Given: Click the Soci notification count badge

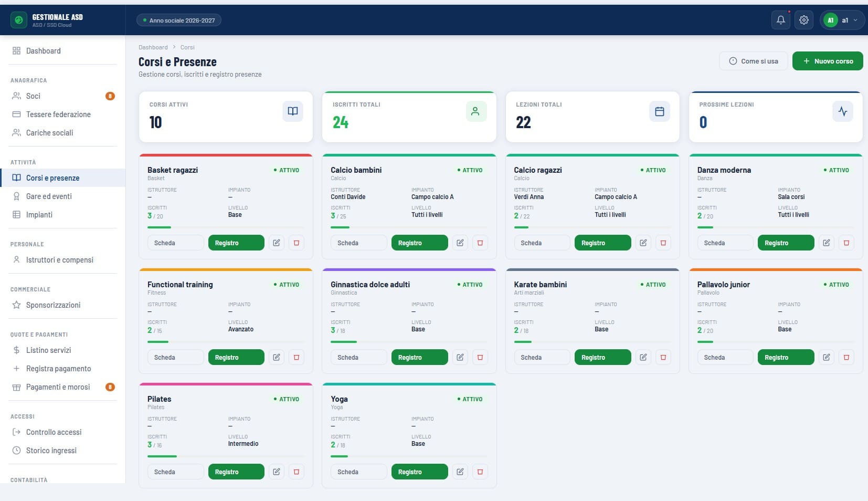Looking at the screenshot, I should 110,96.
